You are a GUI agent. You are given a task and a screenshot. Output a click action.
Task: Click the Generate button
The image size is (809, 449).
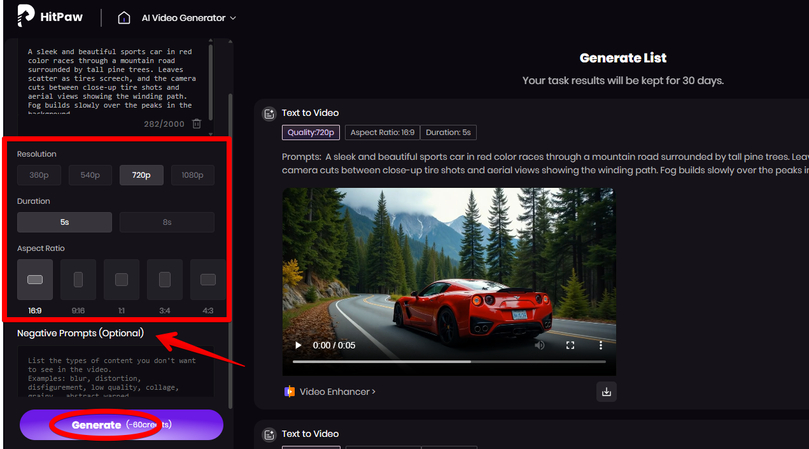coord(121,425)
